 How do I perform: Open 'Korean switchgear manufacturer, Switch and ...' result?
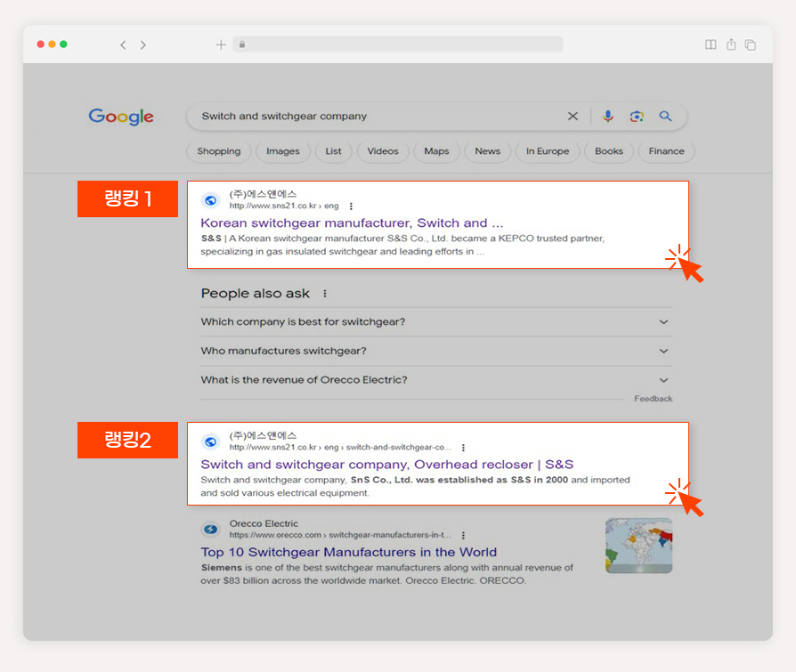(352, 223)
